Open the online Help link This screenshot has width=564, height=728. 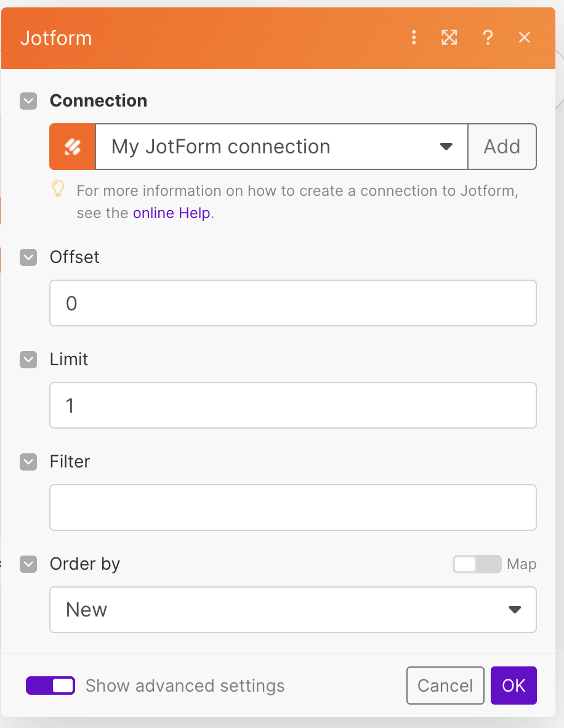coord(172,214)
